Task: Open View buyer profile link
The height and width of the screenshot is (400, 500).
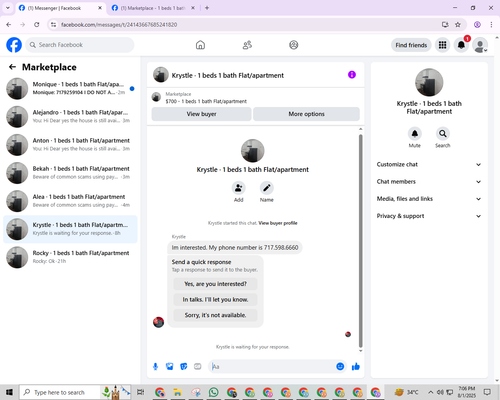Action: [278, 223]
